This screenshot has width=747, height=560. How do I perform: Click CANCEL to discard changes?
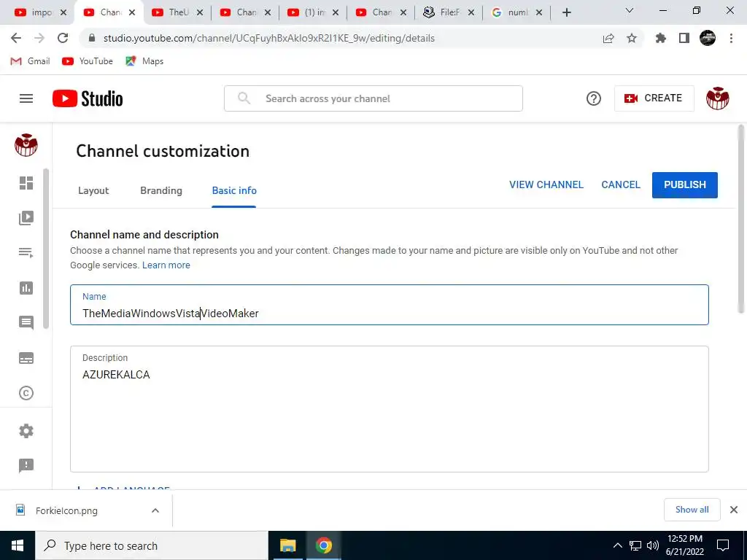pyautogui.click(x=620, y=184)
